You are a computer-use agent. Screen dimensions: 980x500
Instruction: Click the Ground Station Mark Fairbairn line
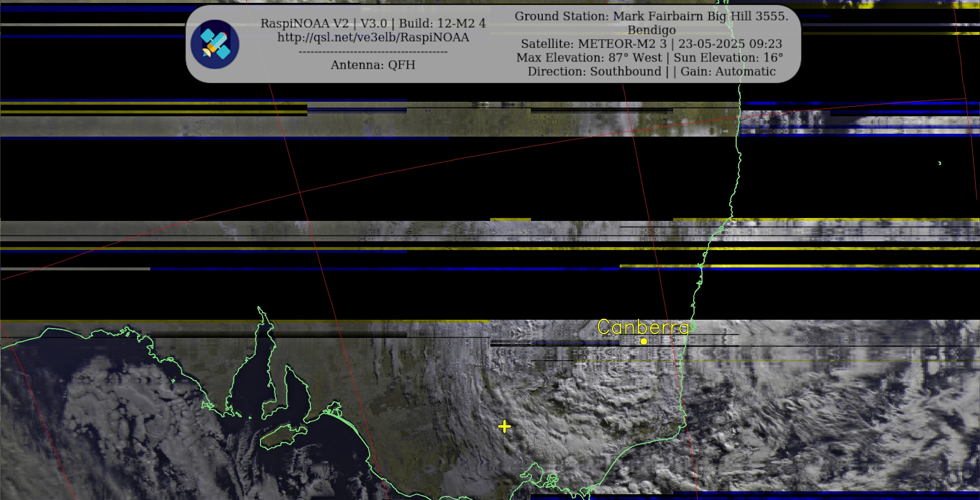click(x=651, y=16)
